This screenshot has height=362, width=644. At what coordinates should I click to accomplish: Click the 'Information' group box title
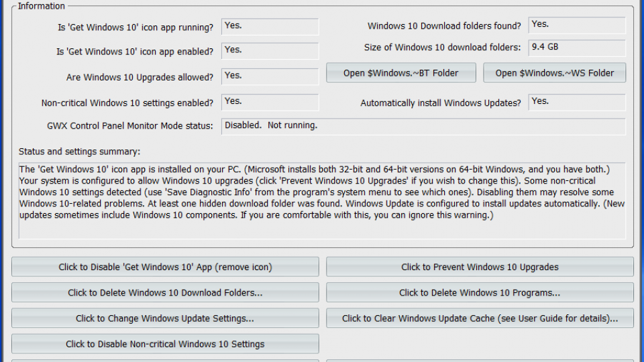coord(41,6)
